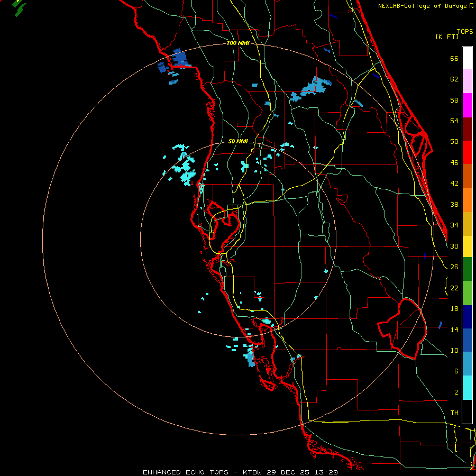The width and height of the screenshot is (476, 476).
Task: Click the dark red (maroon) legend swatch
Action: point(467,129)
